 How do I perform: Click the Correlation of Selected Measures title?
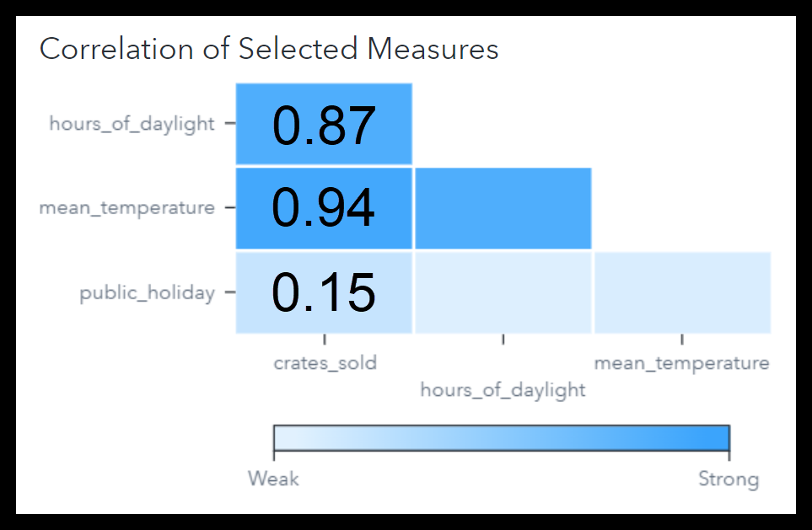coord(269,49)
